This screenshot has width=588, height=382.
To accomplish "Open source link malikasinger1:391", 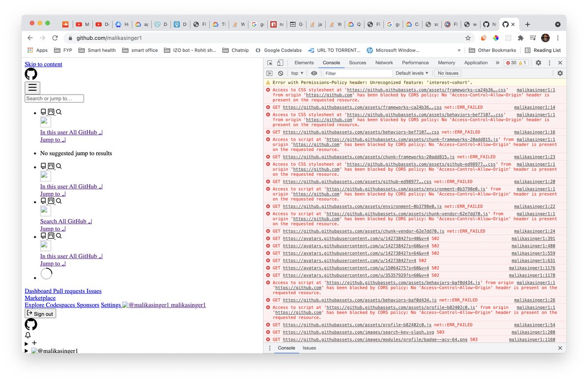I will point(533,239).
